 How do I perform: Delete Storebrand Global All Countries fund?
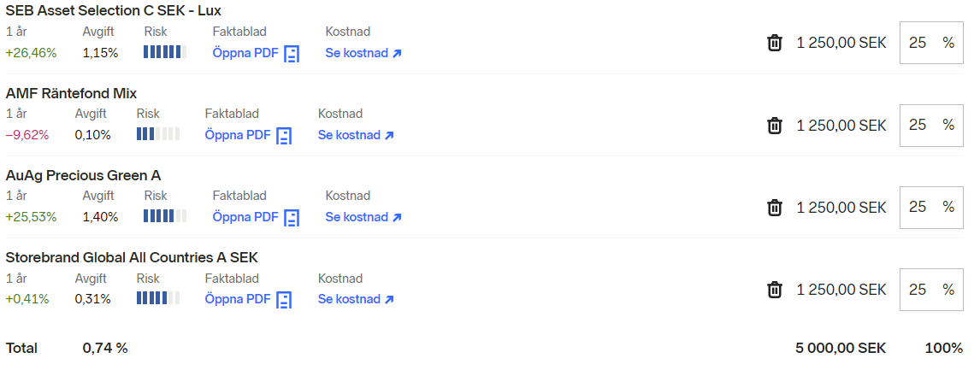point(775,290)
